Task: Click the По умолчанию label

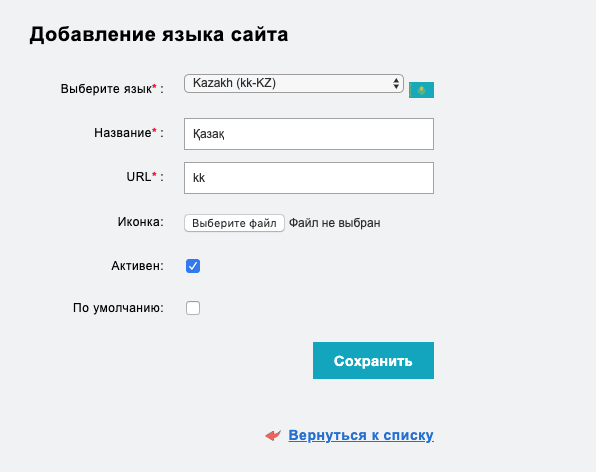Action: [118, 308]
